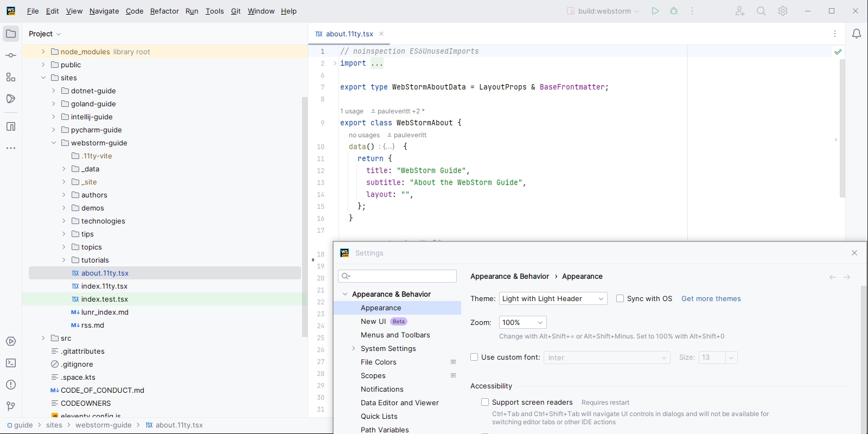868x434 pixels.
Task: Select Quick Lists settings page
Action: 397,416
